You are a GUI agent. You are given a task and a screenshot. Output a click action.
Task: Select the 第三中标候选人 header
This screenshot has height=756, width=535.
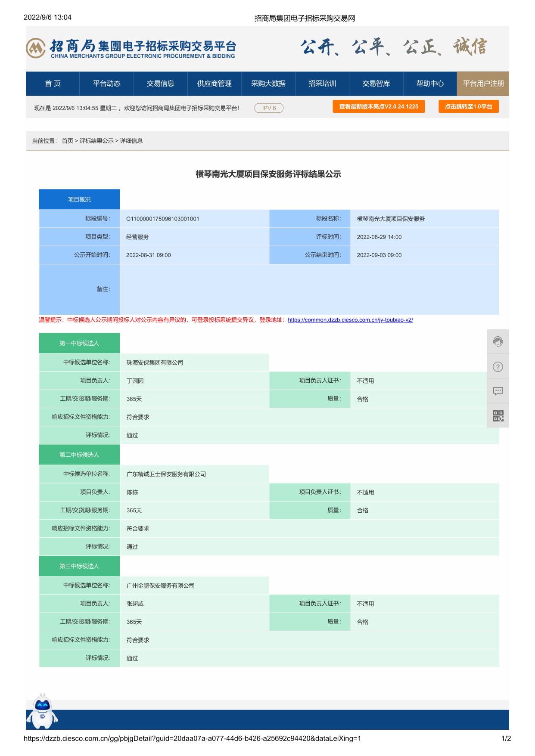click(x=79, y=566)
